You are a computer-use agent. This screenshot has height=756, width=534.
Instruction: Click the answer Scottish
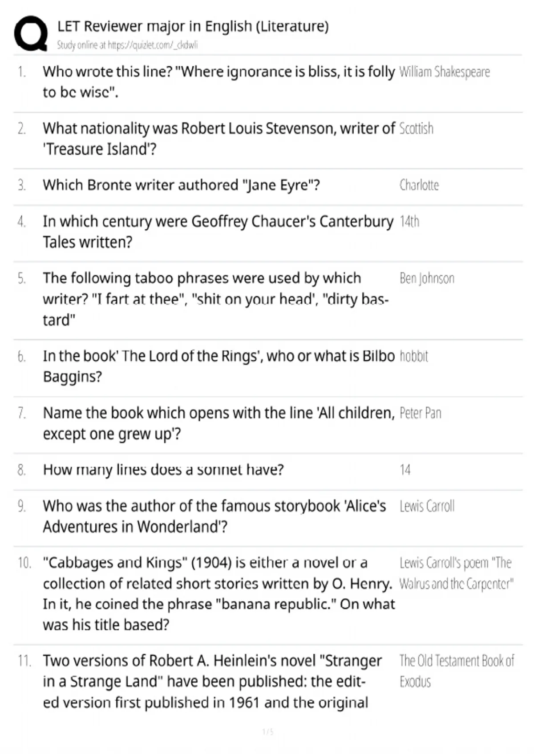[416, 129]
